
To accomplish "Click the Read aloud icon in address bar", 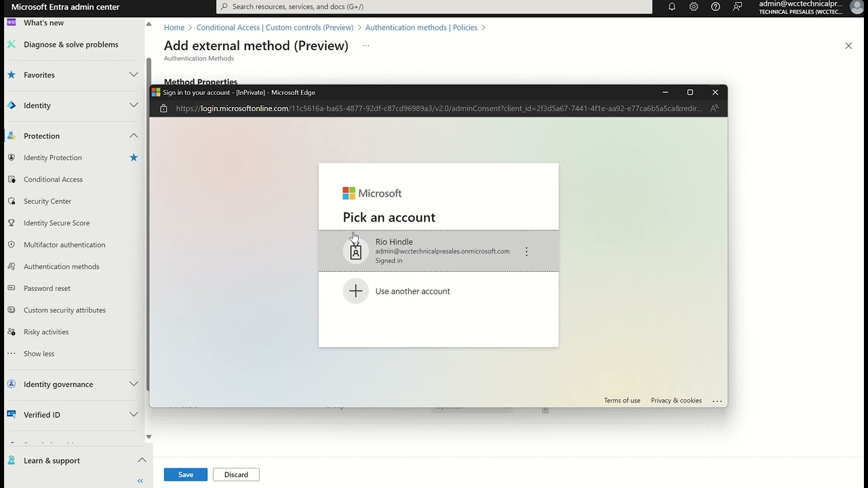I will coord(714,108).
